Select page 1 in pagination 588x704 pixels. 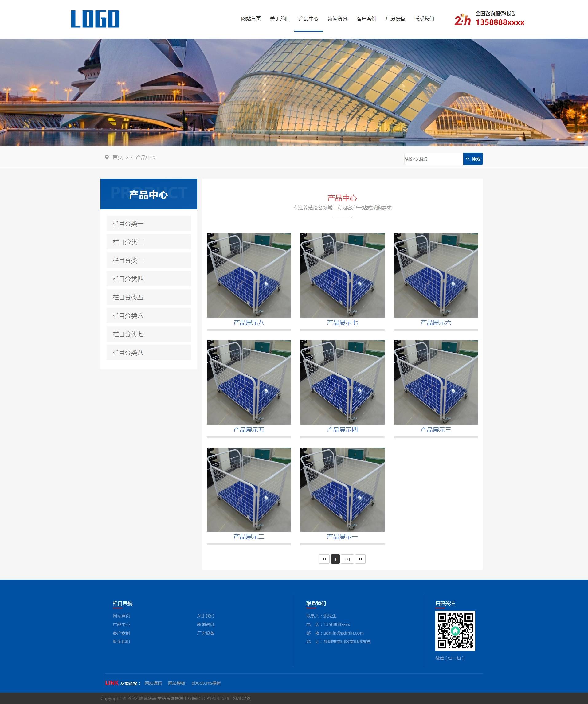coord(335,559)
